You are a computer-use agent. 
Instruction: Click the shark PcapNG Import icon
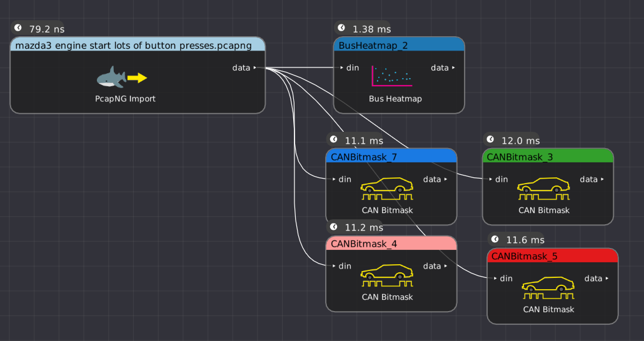click(x=122, y=77)
